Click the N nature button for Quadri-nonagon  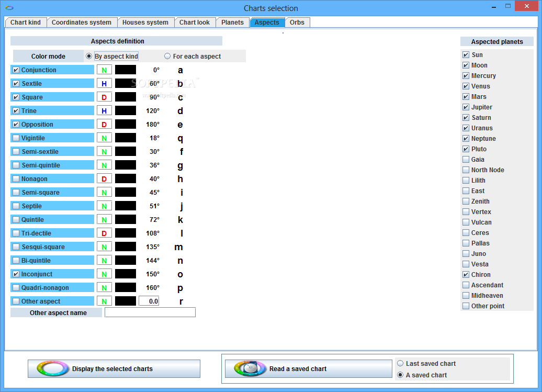[x=104, y=288]
